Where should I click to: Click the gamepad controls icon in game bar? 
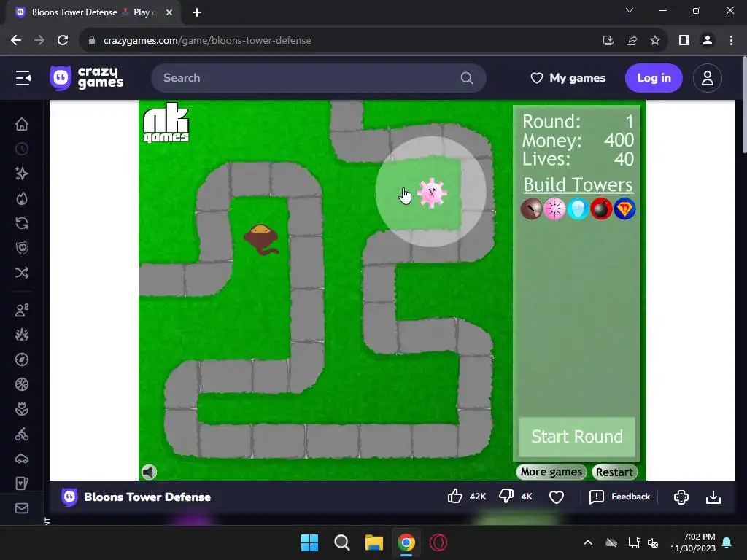(x=681, y=497)
